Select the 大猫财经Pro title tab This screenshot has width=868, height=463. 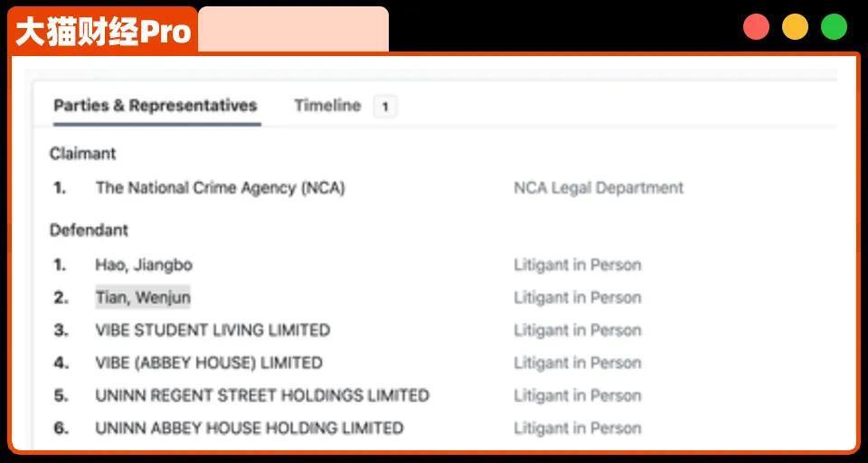pyautogui.click(x=103, y=31)
